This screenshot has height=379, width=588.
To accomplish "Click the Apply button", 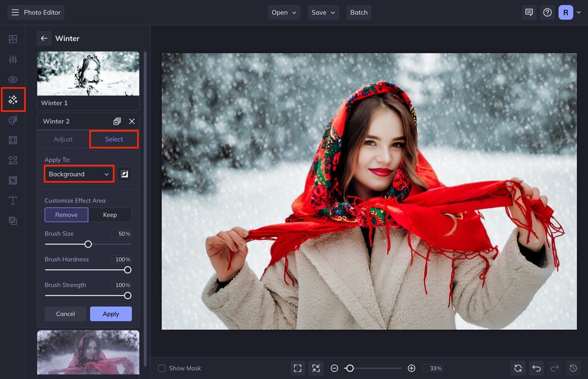I will click(x=111, y=314).
